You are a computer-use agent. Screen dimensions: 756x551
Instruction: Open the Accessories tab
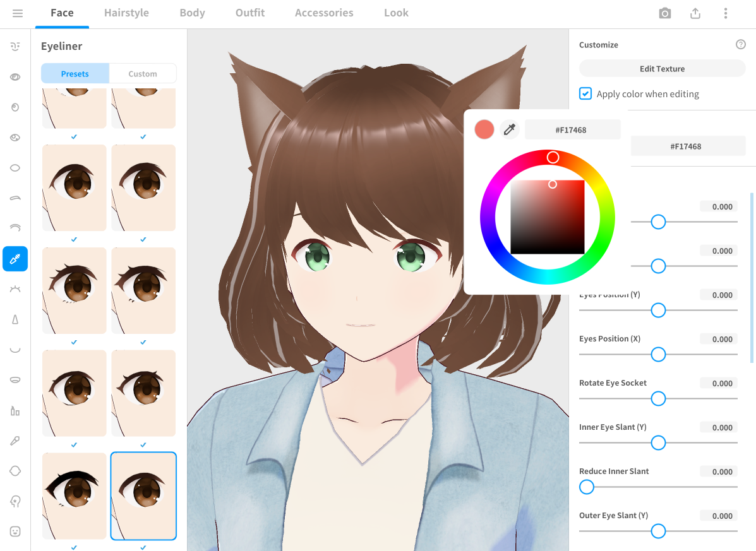tap(324, 13)
